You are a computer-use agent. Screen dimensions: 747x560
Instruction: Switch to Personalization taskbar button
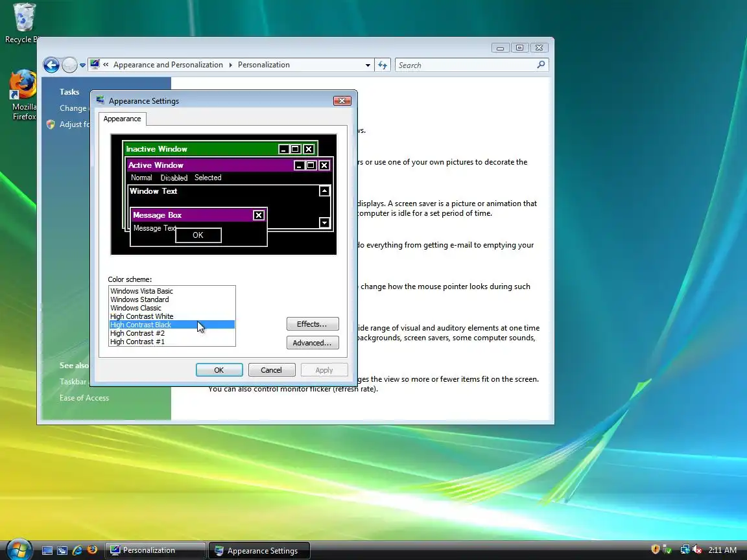tap(156, 550)
